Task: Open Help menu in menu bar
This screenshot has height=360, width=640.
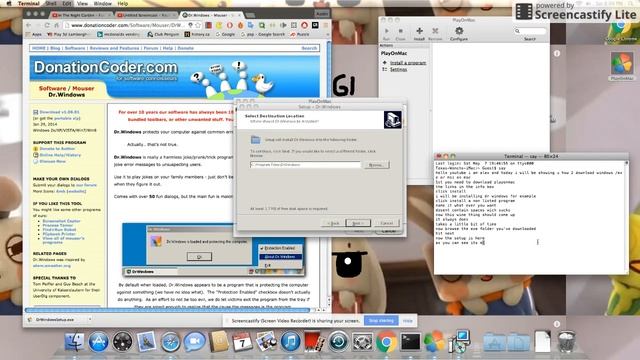Action: (x=123, y=3)
